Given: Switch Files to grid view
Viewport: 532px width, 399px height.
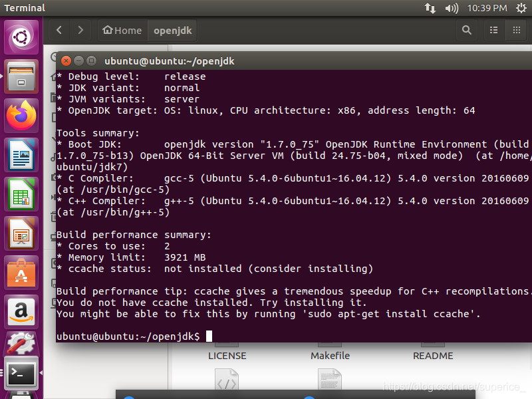Looking at the screenshot, I should (x=517, y=30).
